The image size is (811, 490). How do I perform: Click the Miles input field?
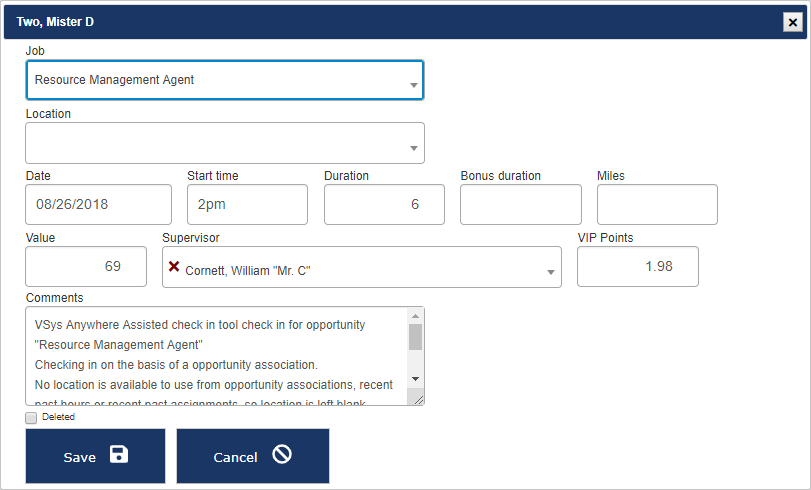(657, 205)
